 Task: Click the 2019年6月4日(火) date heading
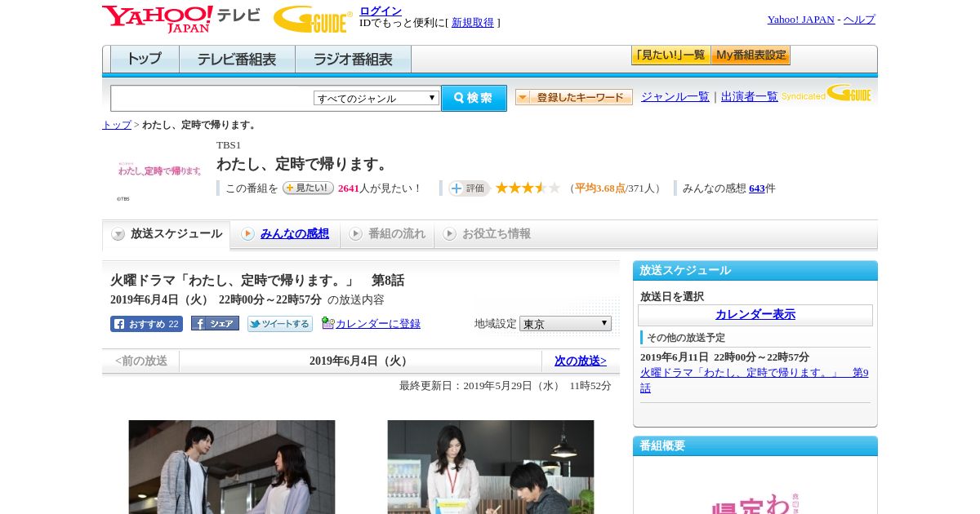coord(360,361)
